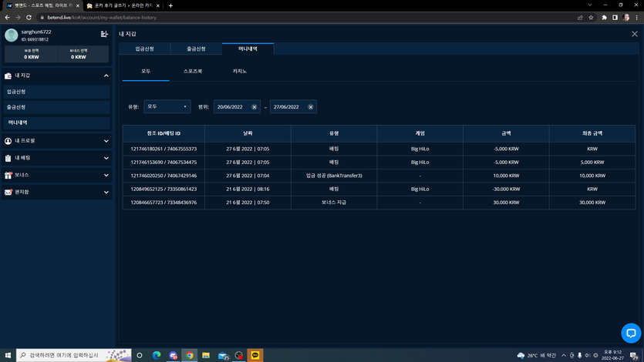This screenshot has height=362, width=644.
Task: Select the 스포츠북 sub-tab
Action: [193, 72]
